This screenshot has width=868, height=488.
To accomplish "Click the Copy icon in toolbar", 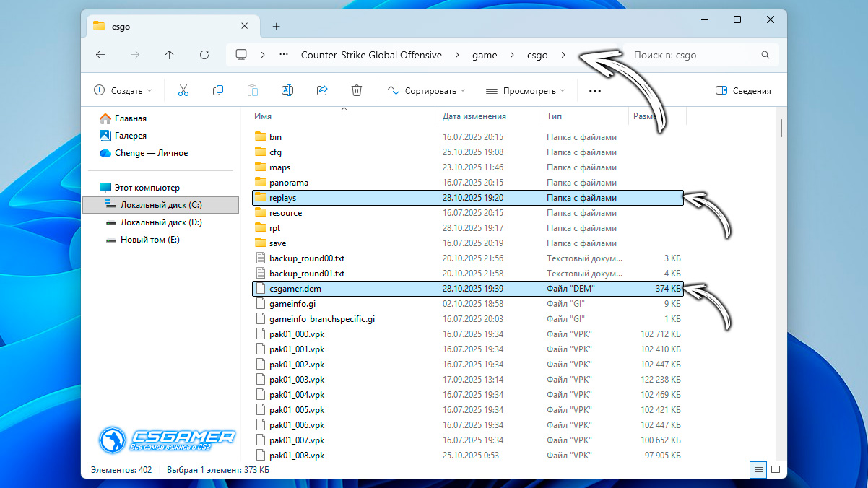I will (218, 90).
